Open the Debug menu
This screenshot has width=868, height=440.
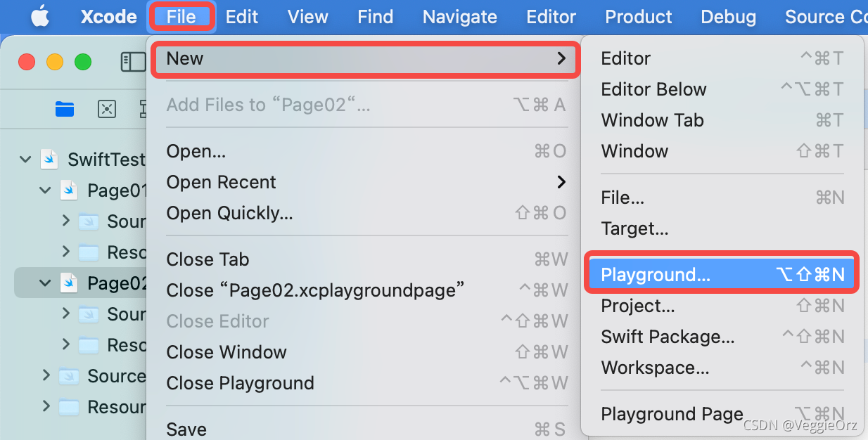pyautogui.click(x=729, y=17)
